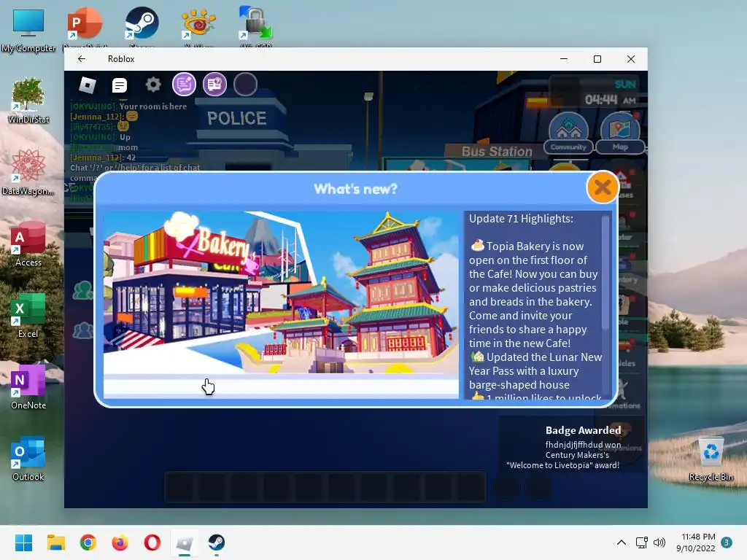Launch Chrome from the taskbar
Screen dimensions: 747x560
pyautogui.click(x=88, y=542)
